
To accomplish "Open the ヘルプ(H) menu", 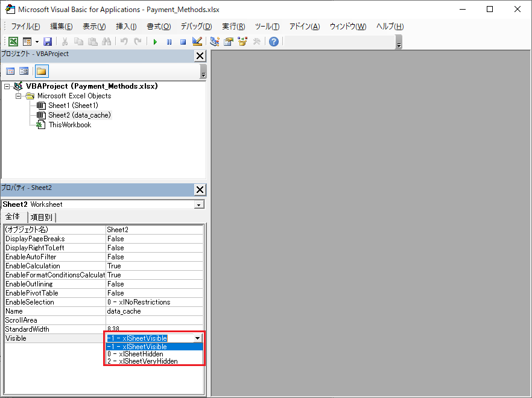I will tap(390, 27).
